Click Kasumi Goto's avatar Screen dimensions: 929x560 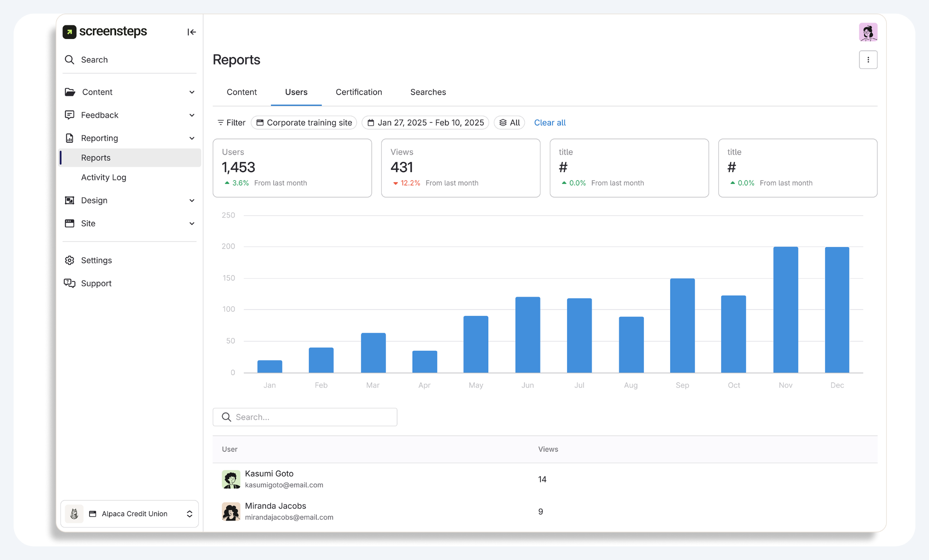coord(231,479)
